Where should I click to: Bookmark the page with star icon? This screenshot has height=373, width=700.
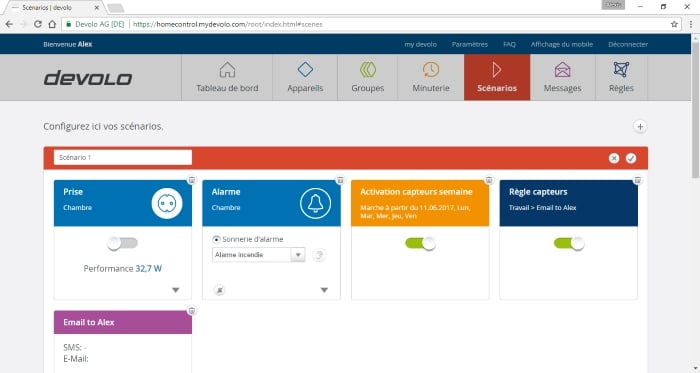pos(674,24)
